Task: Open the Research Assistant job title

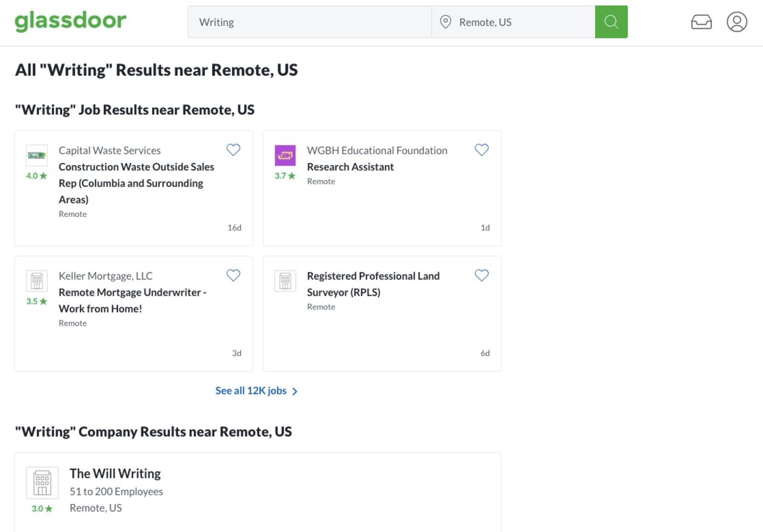Action: point(351,167)
